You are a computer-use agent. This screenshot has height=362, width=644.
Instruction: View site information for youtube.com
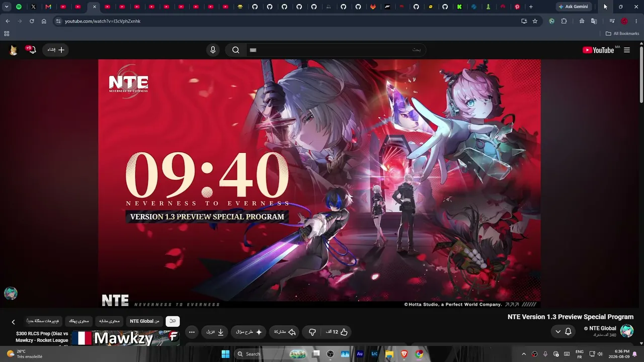click(58, 21)
